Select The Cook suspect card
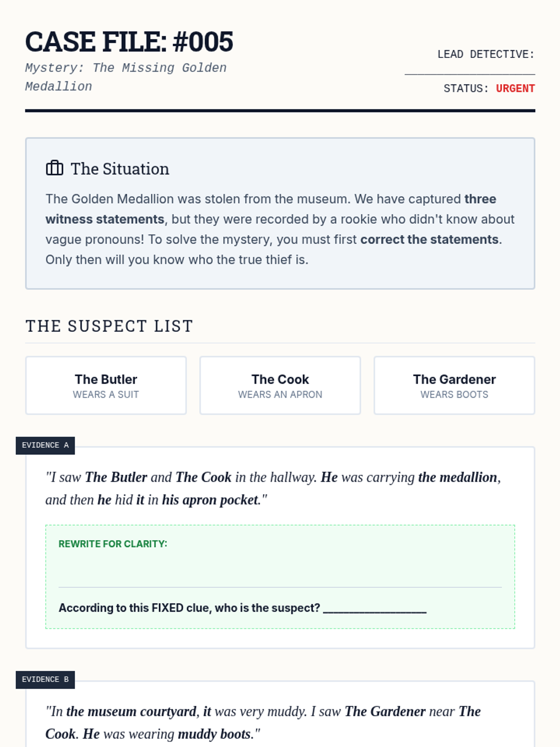The height and width of the screenshot is (747, 560). click(280, 386)
